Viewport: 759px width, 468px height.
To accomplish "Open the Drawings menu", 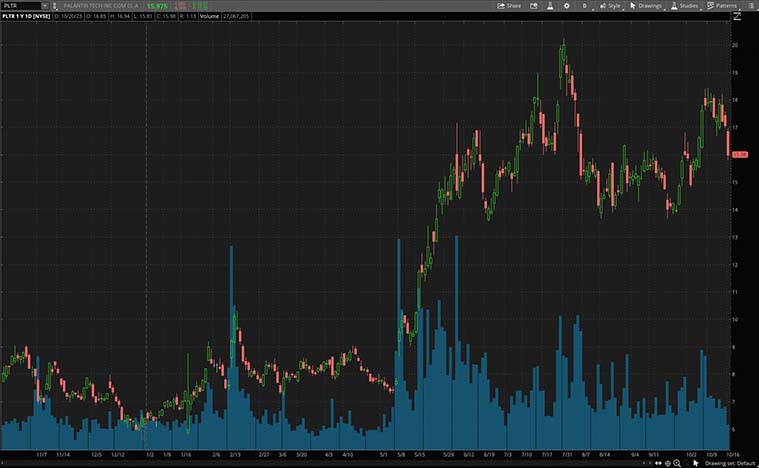I will pyautogui.click(x=645, y=6).
